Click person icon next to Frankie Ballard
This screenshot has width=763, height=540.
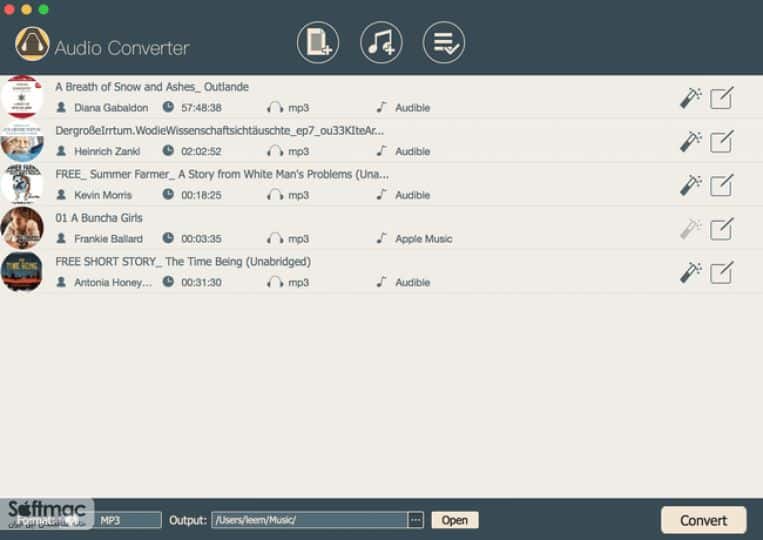click(61, 238)
